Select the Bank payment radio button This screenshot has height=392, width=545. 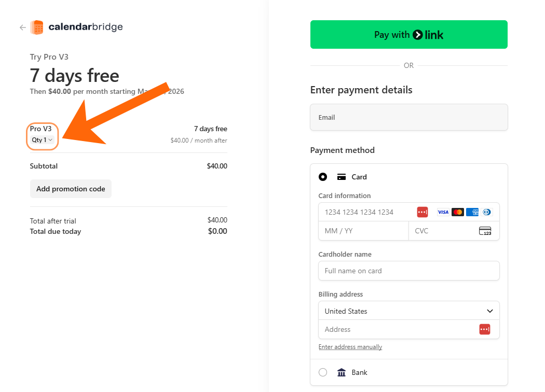323,373
